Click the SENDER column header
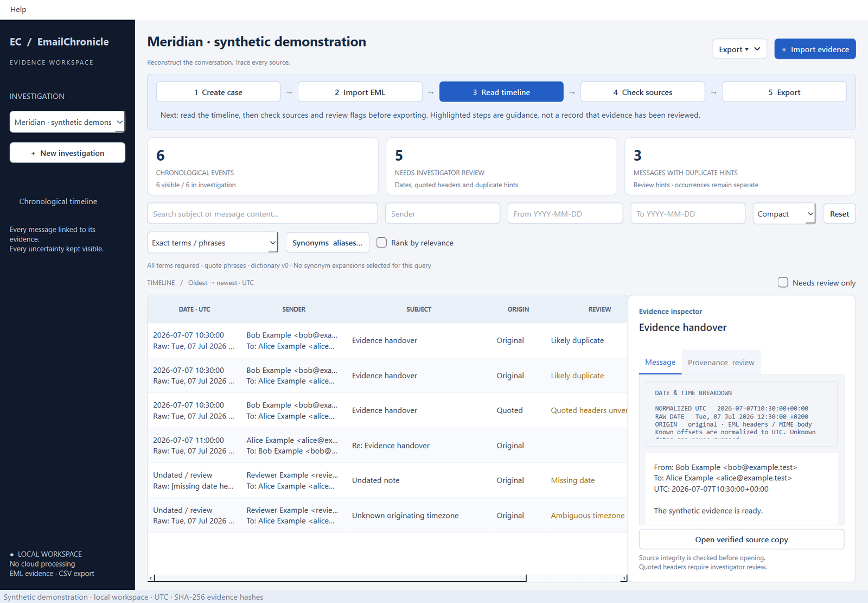 click(293, 309)
